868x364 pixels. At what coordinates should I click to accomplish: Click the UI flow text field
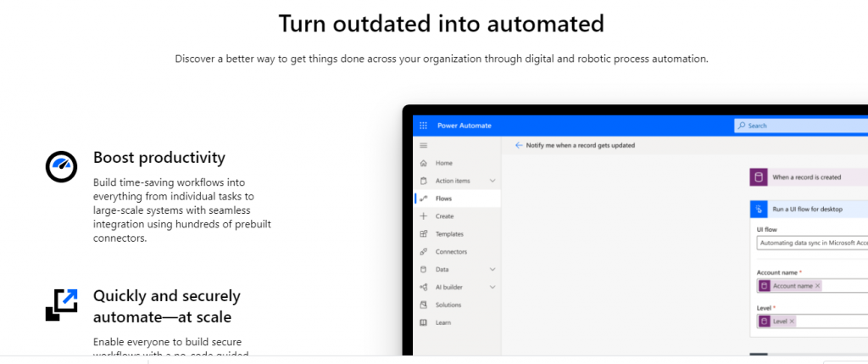pos(812,243)
